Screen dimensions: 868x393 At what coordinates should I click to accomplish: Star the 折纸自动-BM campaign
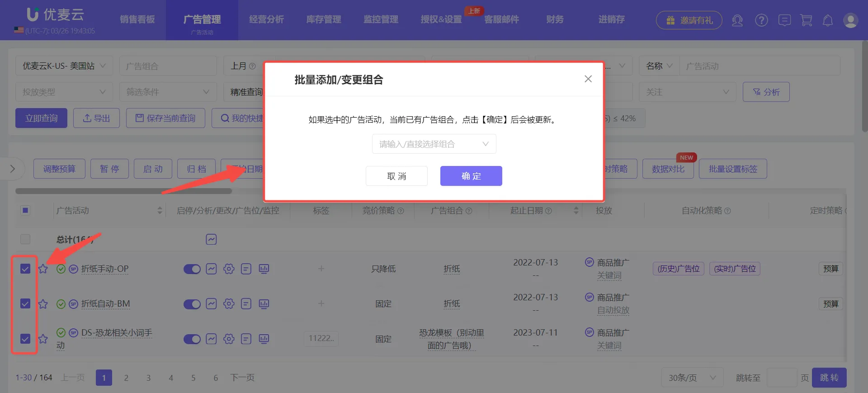tap(43, 303)
